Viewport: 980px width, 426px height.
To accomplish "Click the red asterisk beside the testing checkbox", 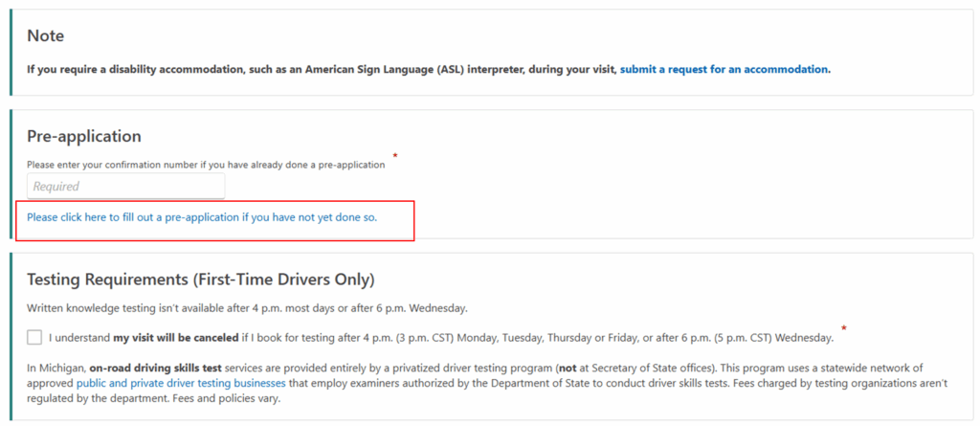I will (843, 328).
